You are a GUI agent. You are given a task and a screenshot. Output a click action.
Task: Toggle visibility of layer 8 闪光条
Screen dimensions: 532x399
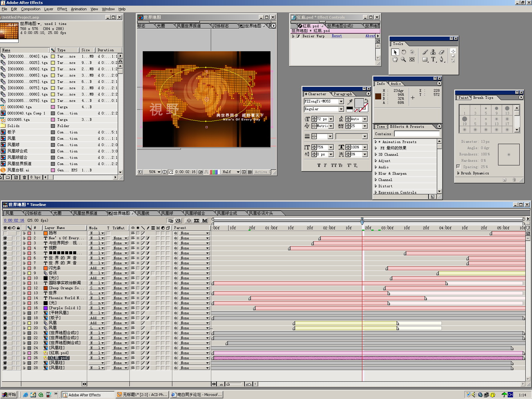[x=5, y=268]
